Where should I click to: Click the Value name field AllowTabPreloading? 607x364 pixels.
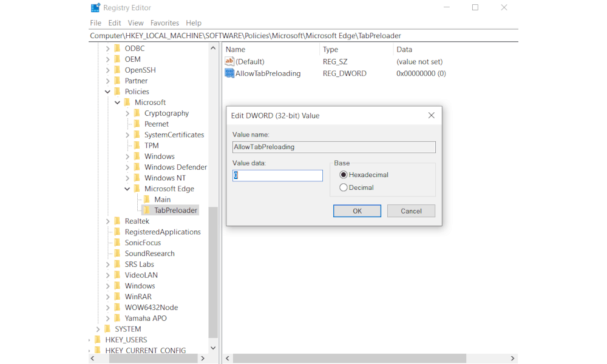point(334,147)
